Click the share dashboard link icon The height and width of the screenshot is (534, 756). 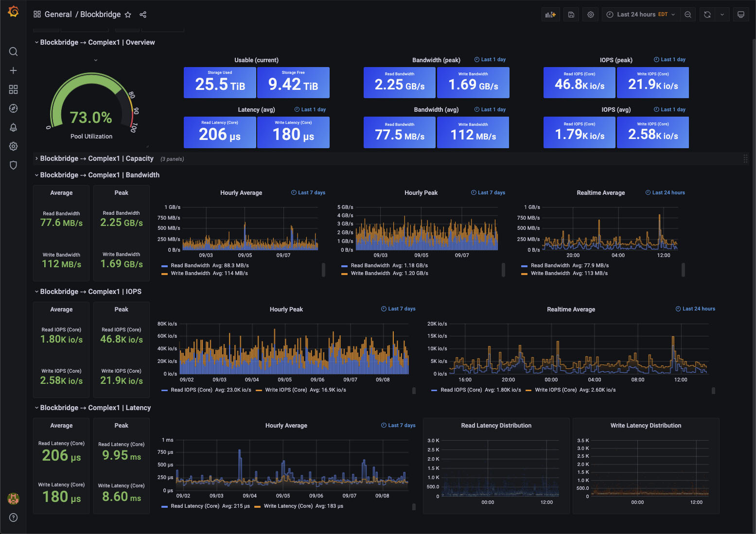[x=143, y=15]
